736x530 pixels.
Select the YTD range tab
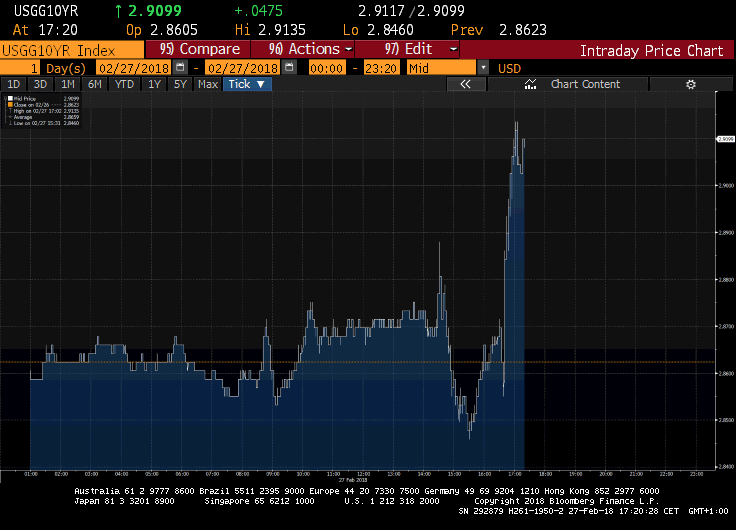(x=124, y=84)
